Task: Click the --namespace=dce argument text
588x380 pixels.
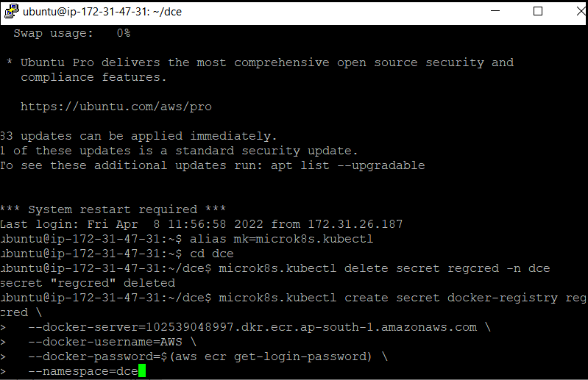Action: click(x=83, y=371)
